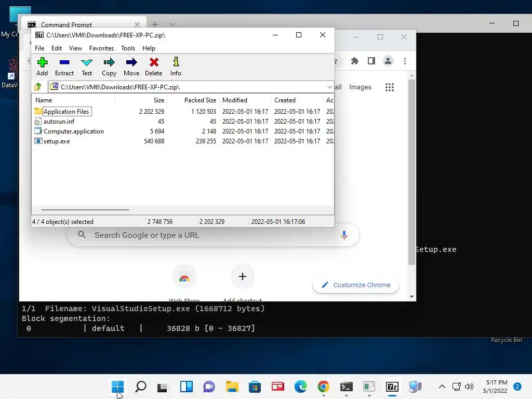The image size is (532, 399).
Task: Open the View menu
Action: [x=75, y=48]
